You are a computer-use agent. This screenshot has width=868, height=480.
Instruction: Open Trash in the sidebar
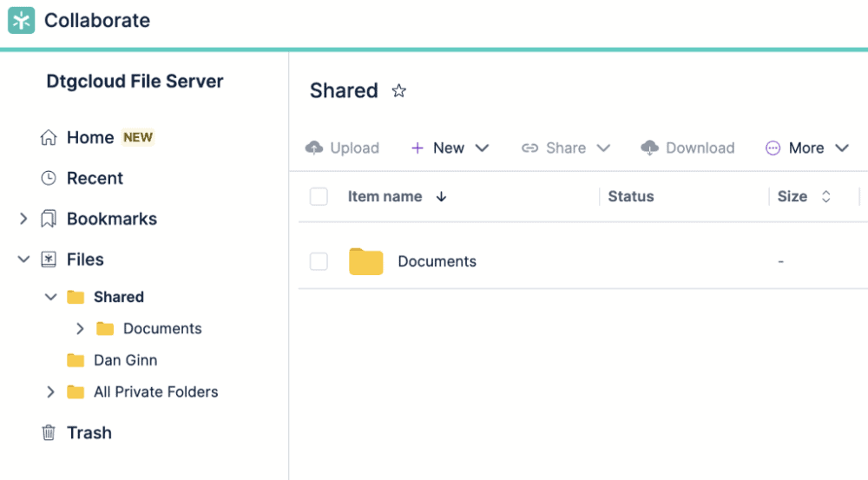(x=89, y=433)
